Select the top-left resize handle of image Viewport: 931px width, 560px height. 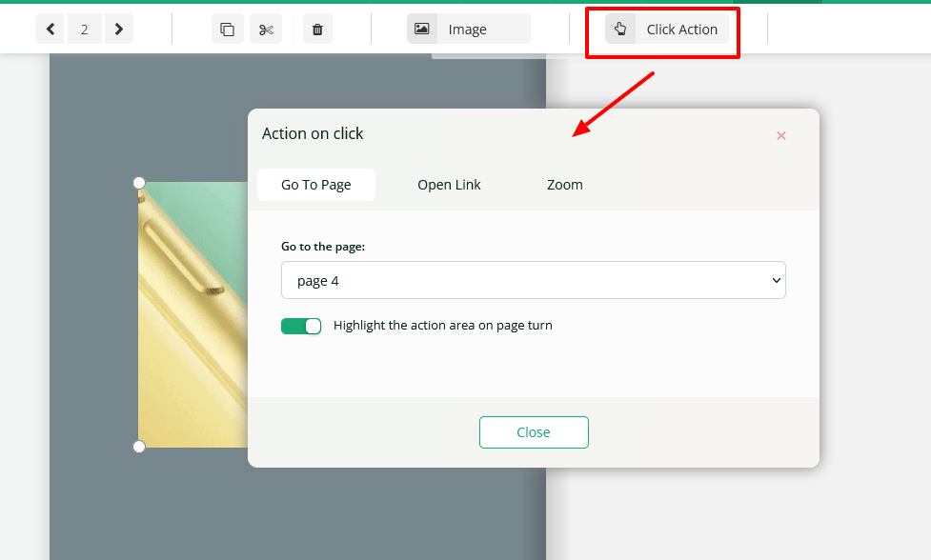point(139,183)
